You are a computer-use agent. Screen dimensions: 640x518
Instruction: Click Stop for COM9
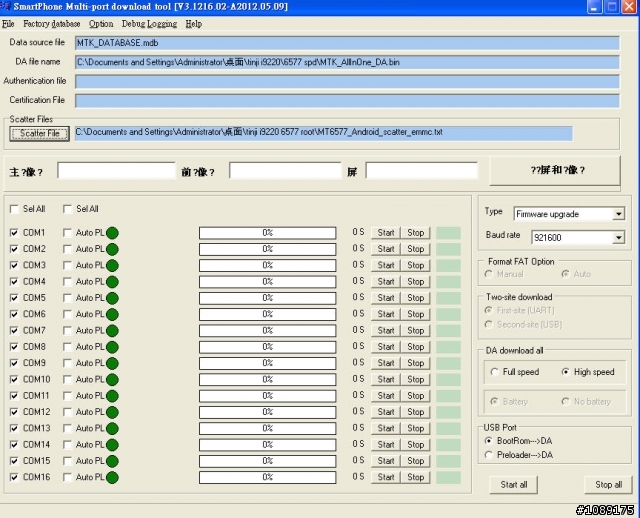(416, 363)
